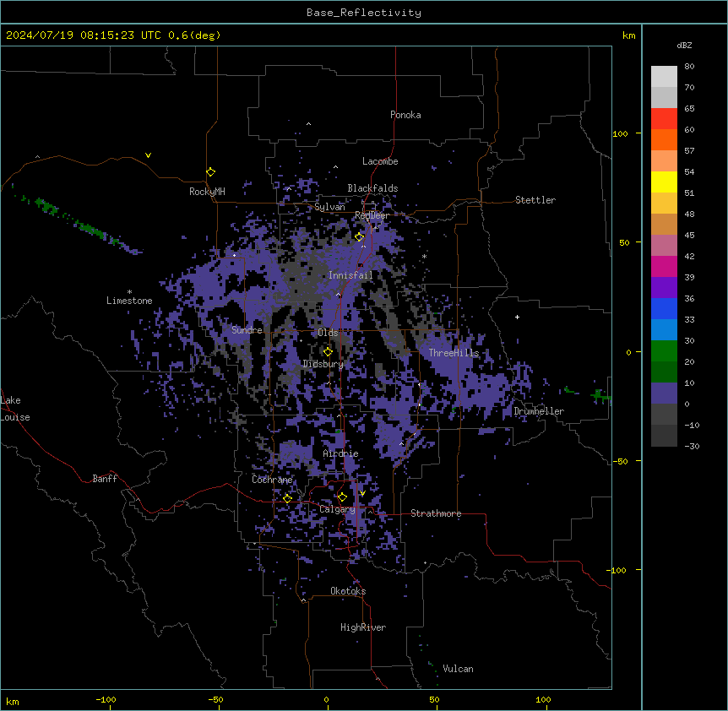Click the 50 tick on the horizontal axis

(x=434, y=699)
